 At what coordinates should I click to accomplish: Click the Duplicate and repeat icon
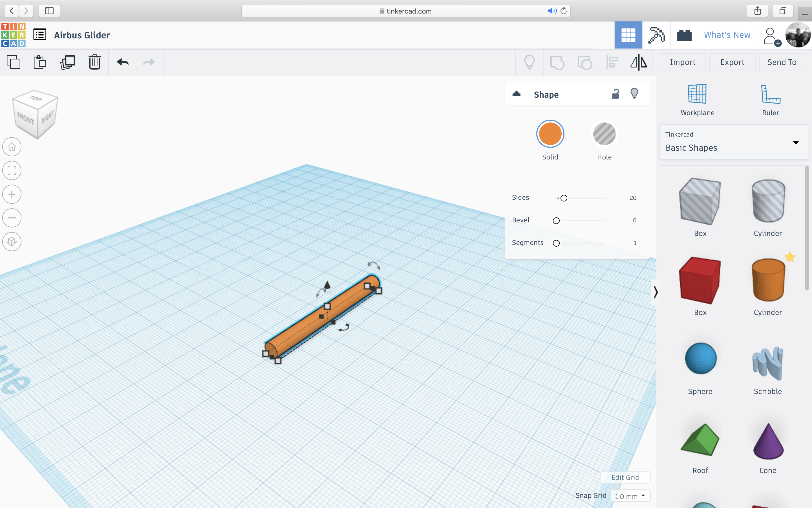coord(67,62)
